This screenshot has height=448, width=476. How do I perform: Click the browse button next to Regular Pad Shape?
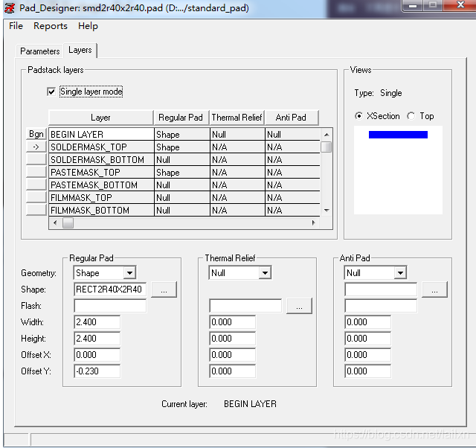click(164, 289)
